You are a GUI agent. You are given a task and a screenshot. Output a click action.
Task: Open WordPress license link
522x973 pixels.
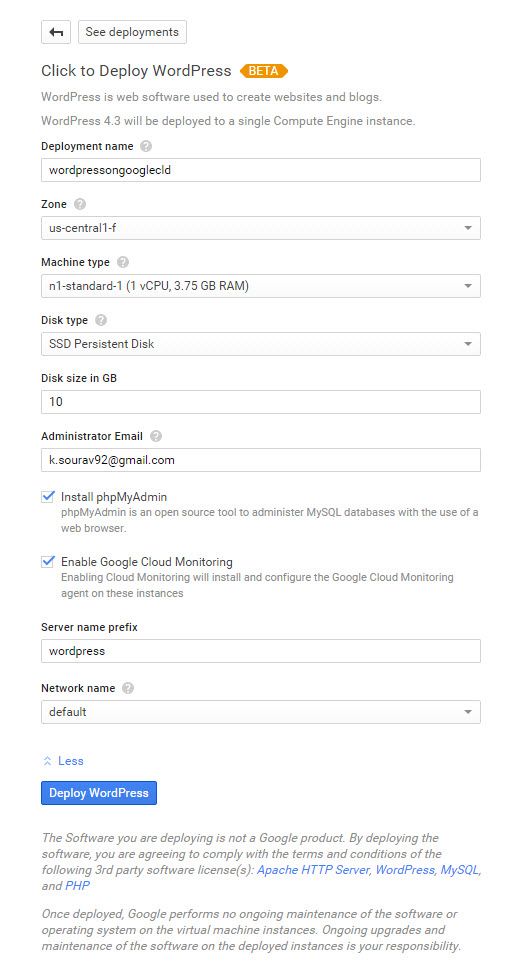click(405, 870)
